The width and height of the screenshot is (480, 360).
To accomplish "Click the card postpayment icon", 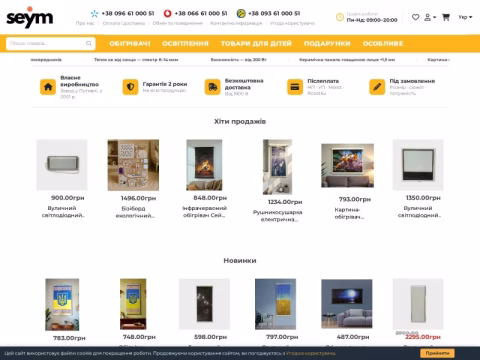I will tap(295, 87).
